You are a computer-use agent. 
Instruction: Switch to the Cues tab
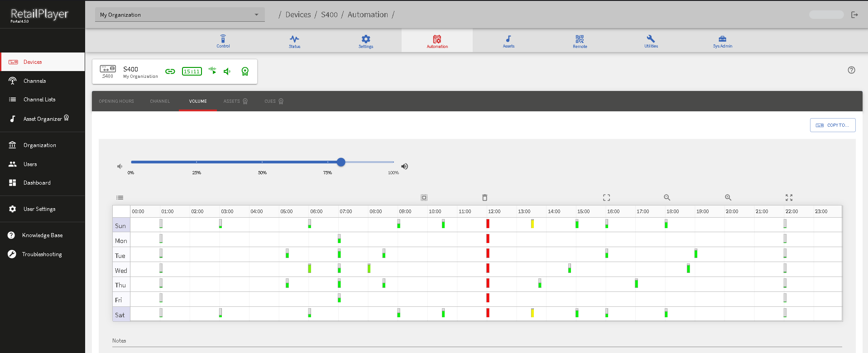coord(273,101)
